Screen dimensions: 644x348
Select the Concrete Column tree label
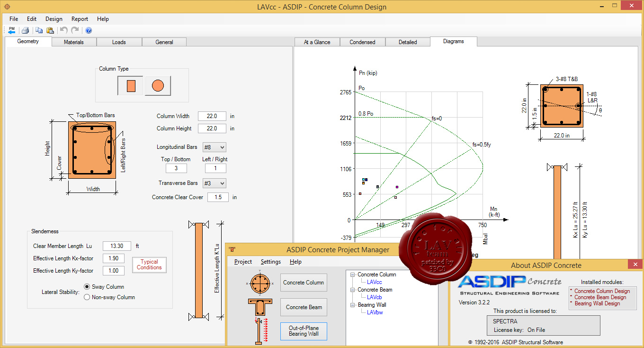[x=377, y=275]
